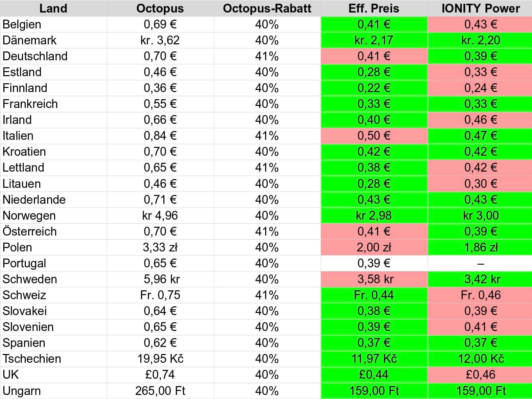Click Schweden's green 3,42 kr cell
This screenshot has height=399, width=532.
(480, 279)
